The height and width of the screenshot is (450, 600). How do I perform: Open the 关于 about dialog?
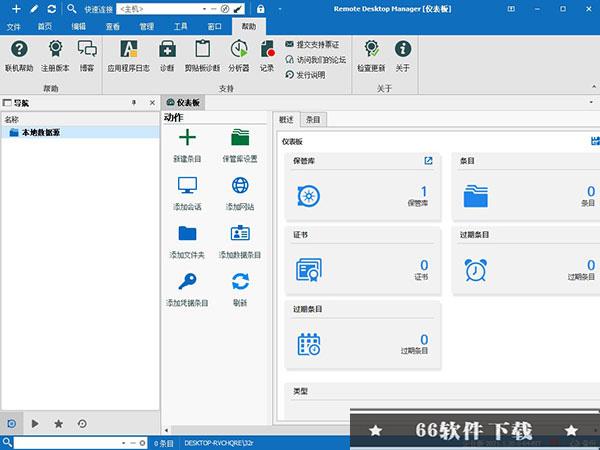[x=403, y=56]
